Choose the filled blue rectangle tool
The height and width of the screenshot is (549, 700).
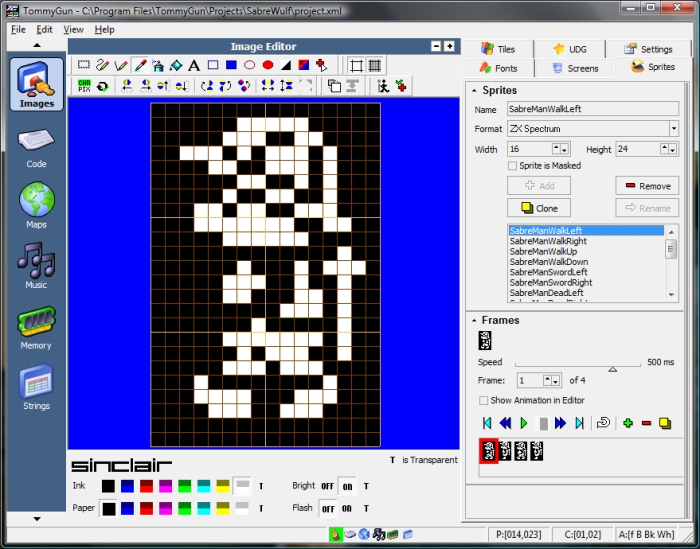coord(231,65)
